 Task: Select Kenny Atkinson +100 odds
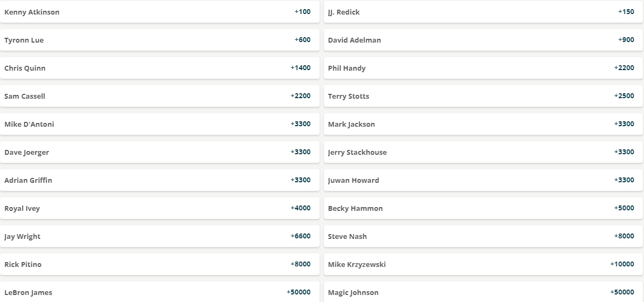point(160,12)
